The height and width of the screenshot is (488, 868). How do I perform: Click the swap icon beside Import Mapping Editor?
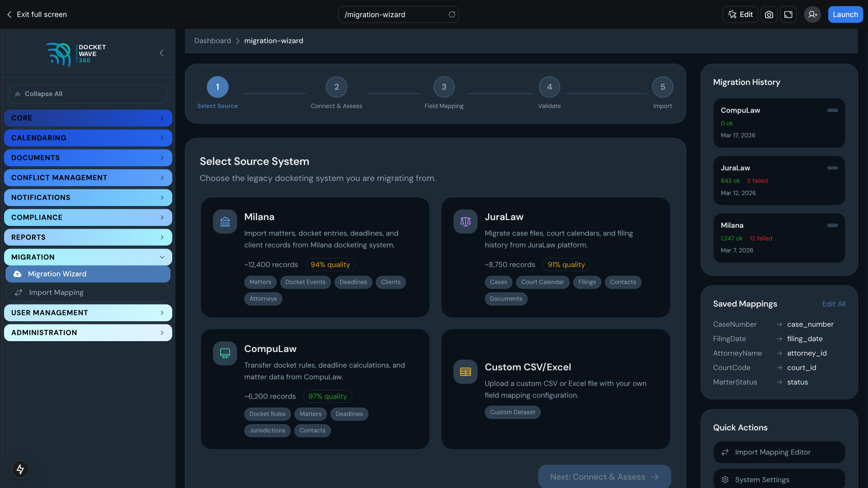tap(725, 452)
